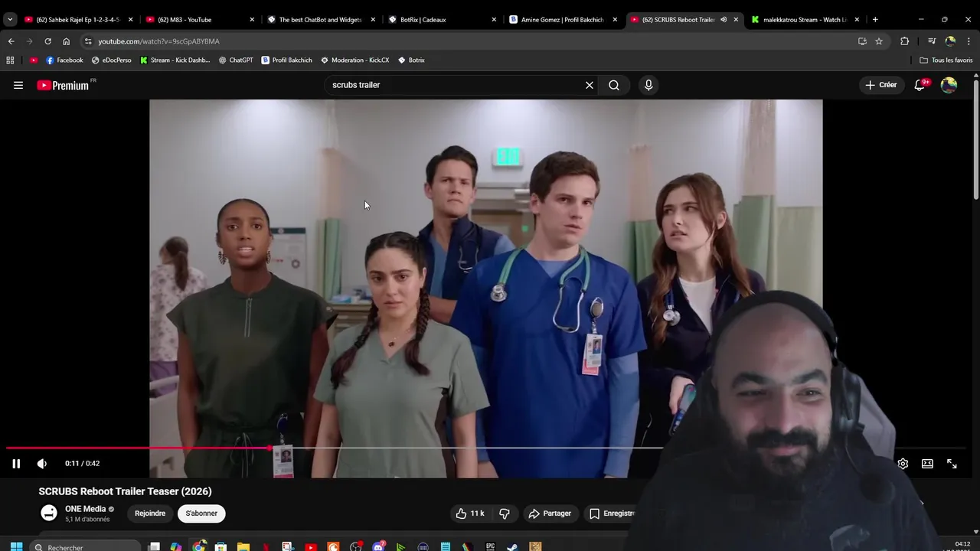Open ChatGPT bookmark
Screen dimensions: 980x551
[x=236, y=60]
